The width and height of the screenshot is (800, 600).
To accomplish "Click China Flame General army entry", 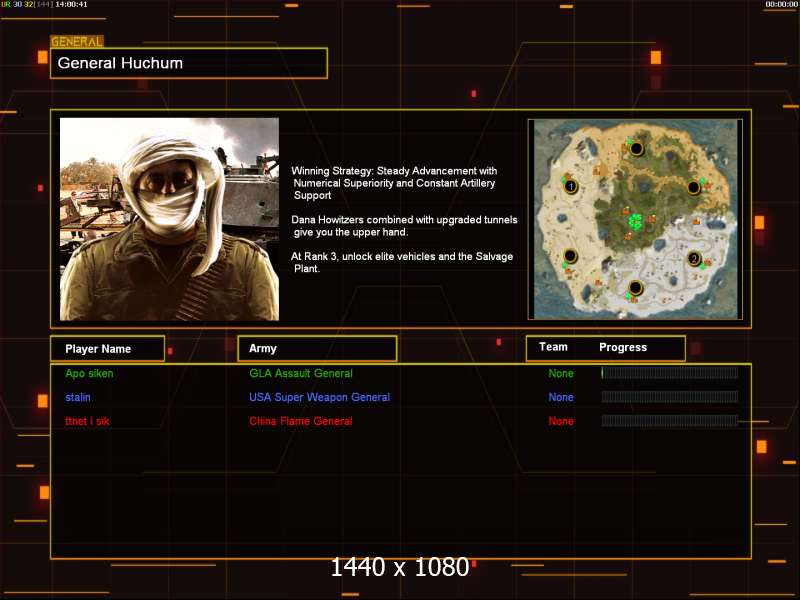I will 301,421.
